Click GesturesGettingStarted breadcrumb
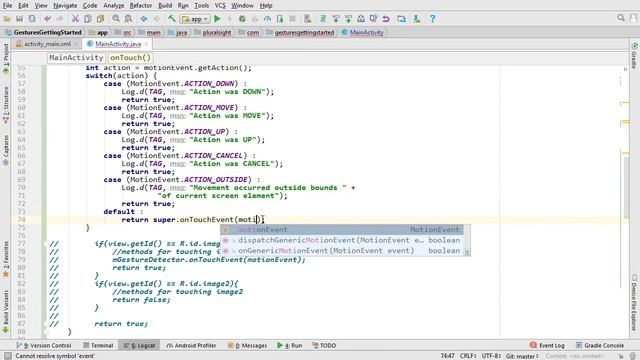This screenshot has height=360, width=640. click(x=43, y=32)
